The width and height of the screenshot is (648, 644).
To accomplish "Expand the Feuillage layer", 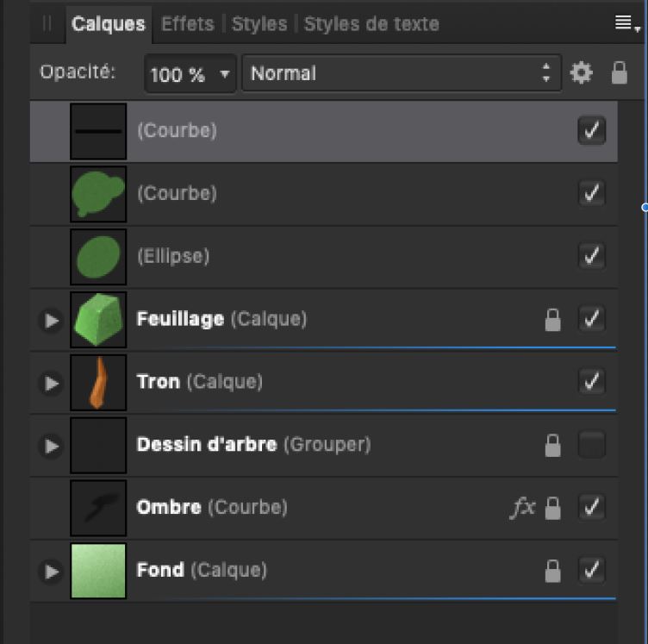I will coord(52,320).
